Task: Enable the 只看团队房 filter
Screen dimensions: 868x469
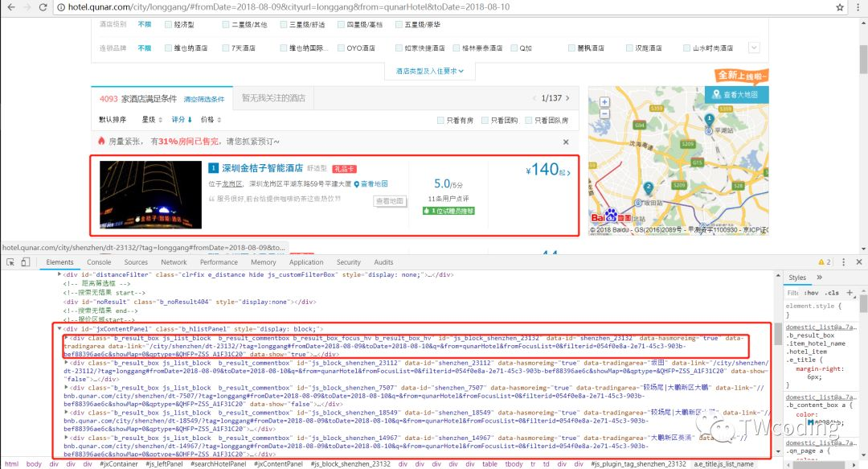Action: [529, 121]
